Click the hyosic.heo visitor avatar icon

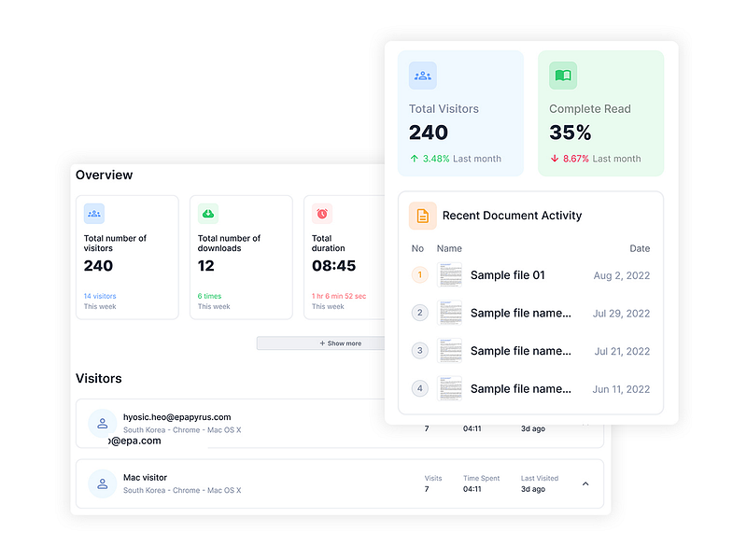pyautogui.click(x=102, y=423)
